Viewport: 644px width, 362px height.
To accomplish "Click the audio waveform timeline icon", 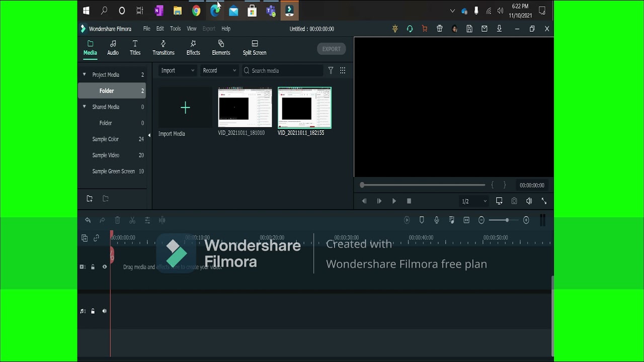I will (162, 220).
